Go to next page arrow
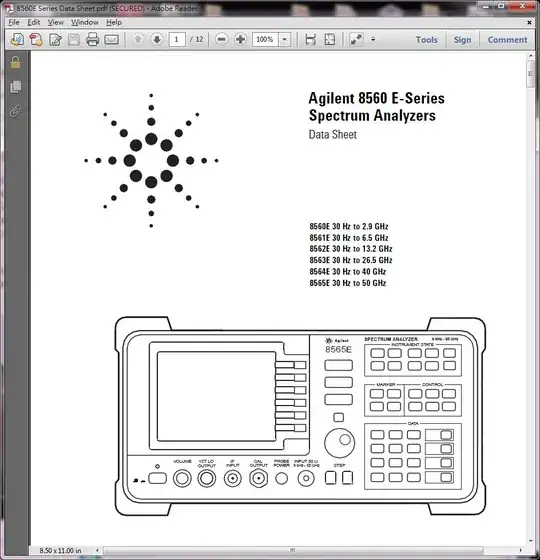Screen dimensions: 540x560 point(157,39)
